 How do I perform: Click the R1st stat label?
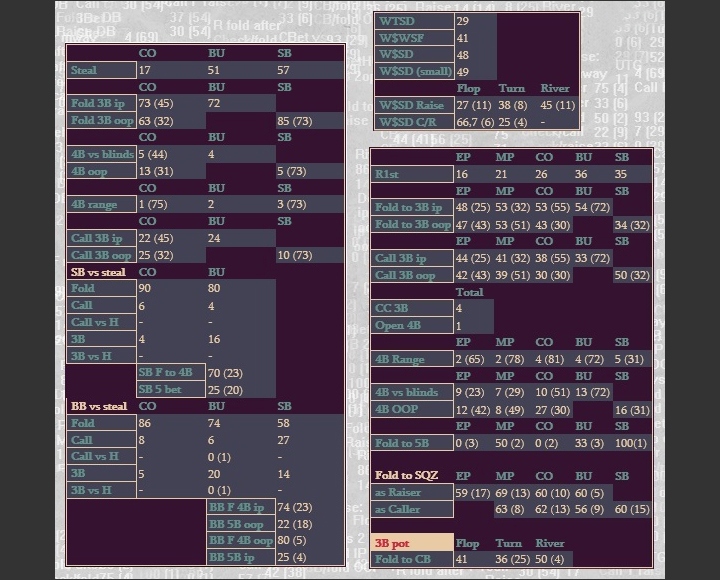click(x=411, y=175)
